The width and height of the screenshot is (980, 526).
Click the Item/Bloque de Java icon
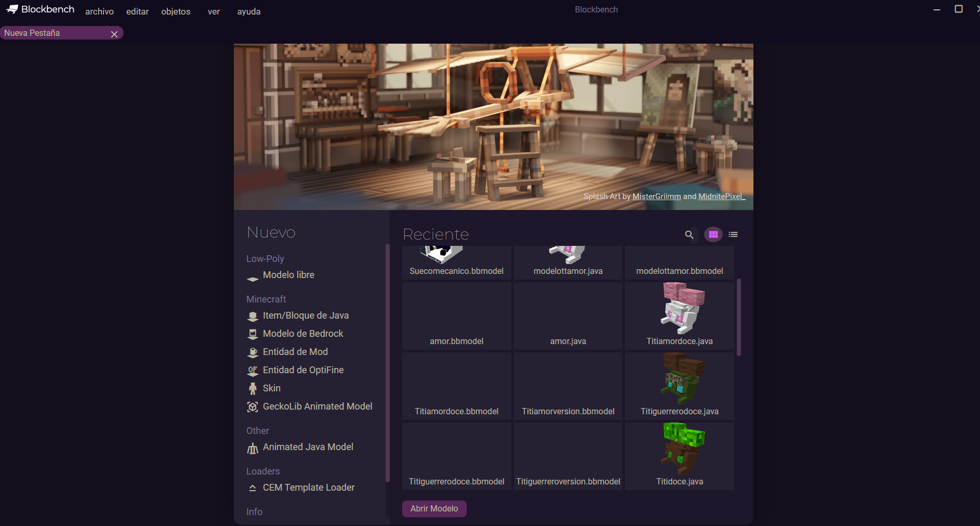click(253, 316)
